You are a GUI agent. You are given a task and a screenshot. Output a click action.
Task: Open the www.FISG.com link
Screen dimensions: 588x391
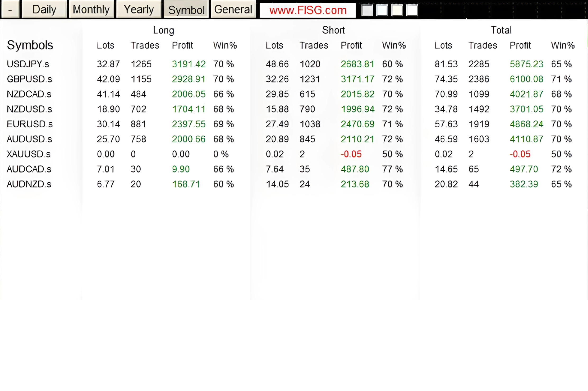click(x=308, y=10)
